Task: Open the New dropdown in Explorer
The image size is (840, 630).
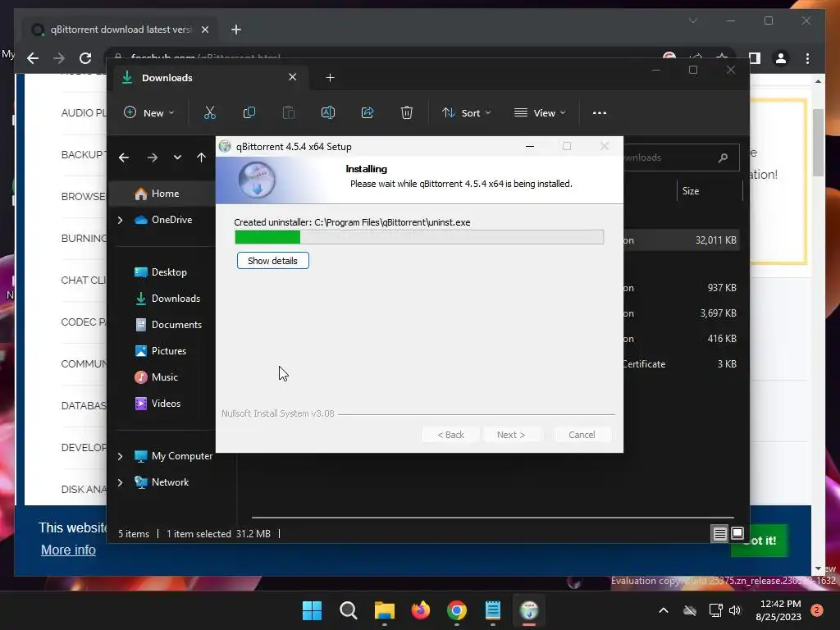Action: tap(149, 112)
